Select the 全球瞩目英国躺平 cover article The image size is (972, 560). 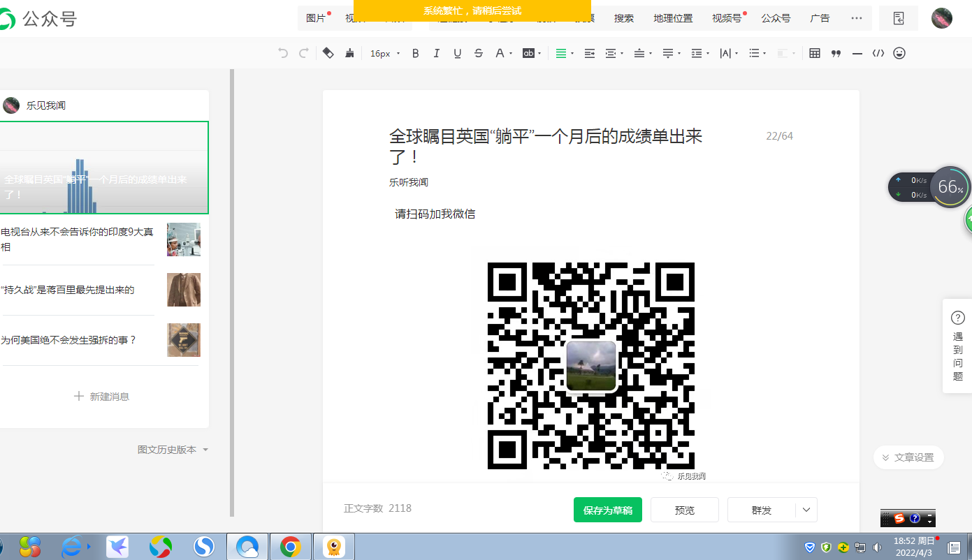103,168
